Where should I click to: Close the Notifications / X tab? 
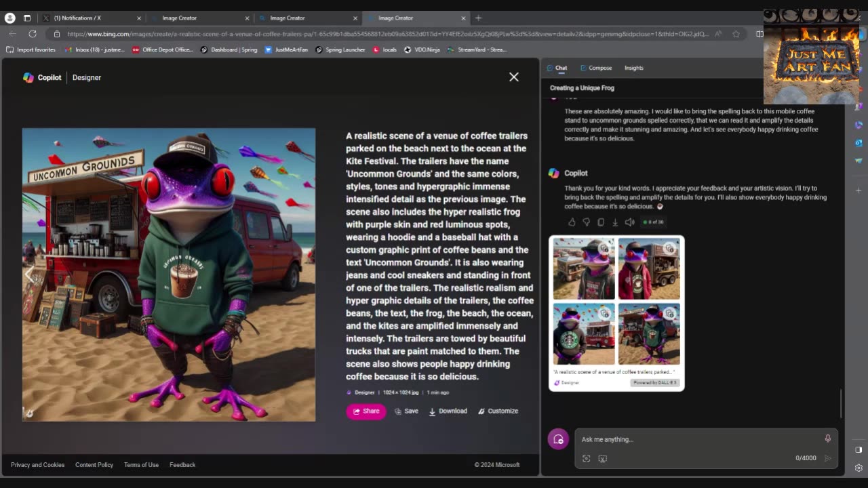pos(139,18)
